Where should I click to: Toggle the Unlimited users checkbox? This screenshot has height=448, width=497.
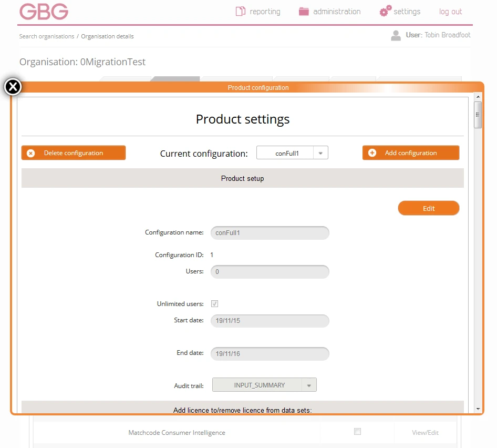tap(215, 303)
